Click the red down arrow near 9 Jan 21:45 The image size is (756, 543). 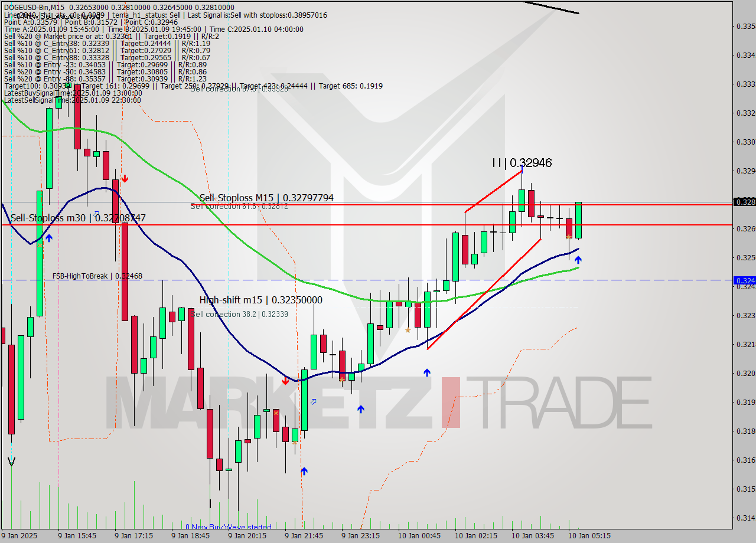pyautogui.click(x=285, y=381)
